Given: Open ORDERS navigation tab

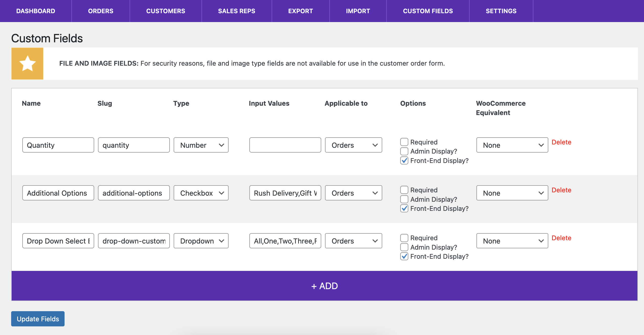Looking at the screenshot, I should (100, 11).
